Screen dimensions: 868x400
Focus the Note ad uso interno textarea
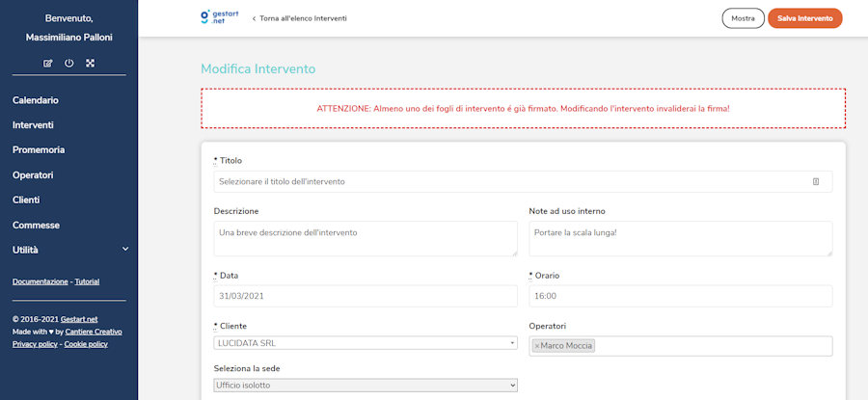[680, 239]
